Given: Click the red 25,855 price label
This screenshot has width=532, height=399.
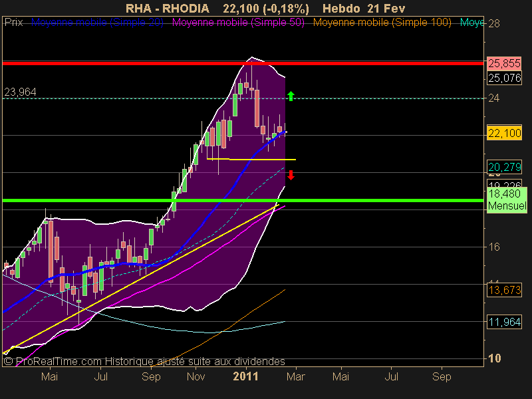Looking at the screenshot, I should pyautogui.click(x=504, y=63).
